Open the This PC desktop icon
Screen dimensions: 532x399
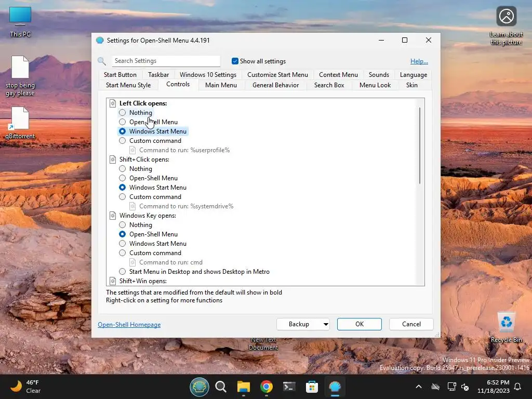20,21
